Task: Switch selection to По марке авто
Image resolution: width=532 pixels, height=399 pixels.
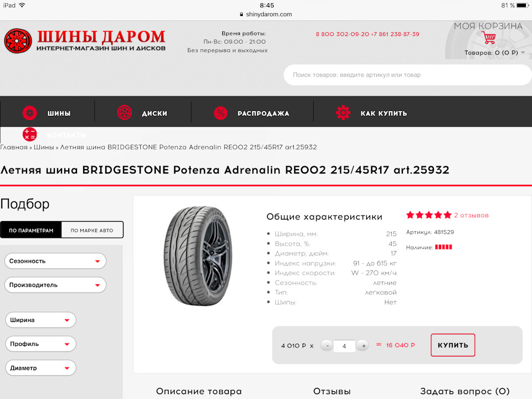Action: [92, 230]
